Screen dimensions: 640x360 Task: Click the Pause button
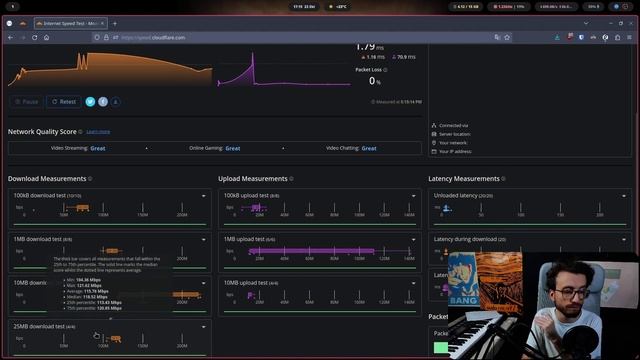click(27, 102)
